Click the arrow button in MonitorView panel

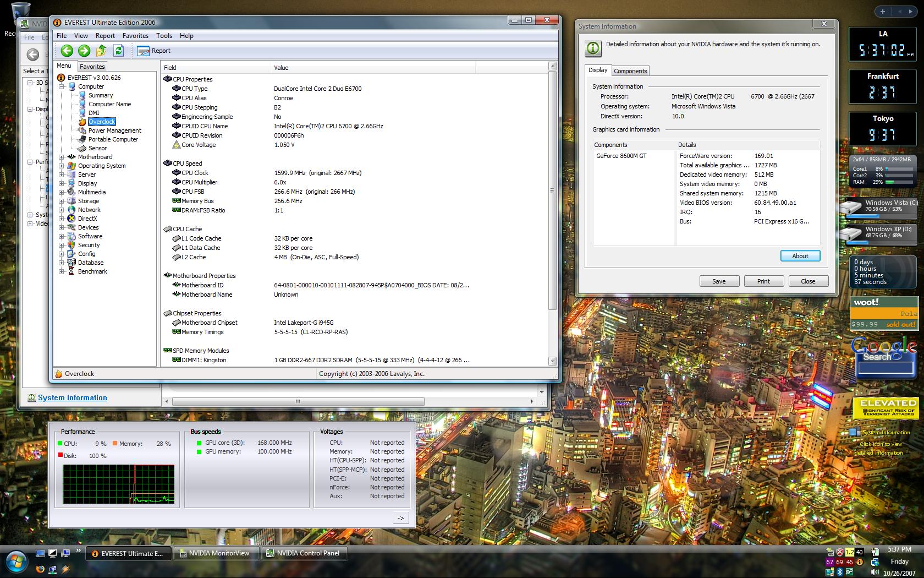tap(401, 518)
